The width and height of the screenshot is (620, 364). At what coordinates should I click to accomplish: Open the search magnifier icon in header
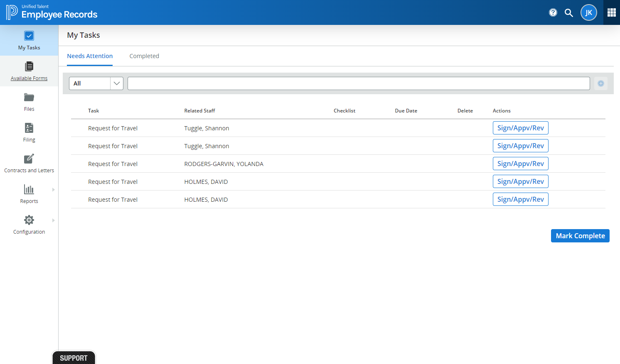569,13
